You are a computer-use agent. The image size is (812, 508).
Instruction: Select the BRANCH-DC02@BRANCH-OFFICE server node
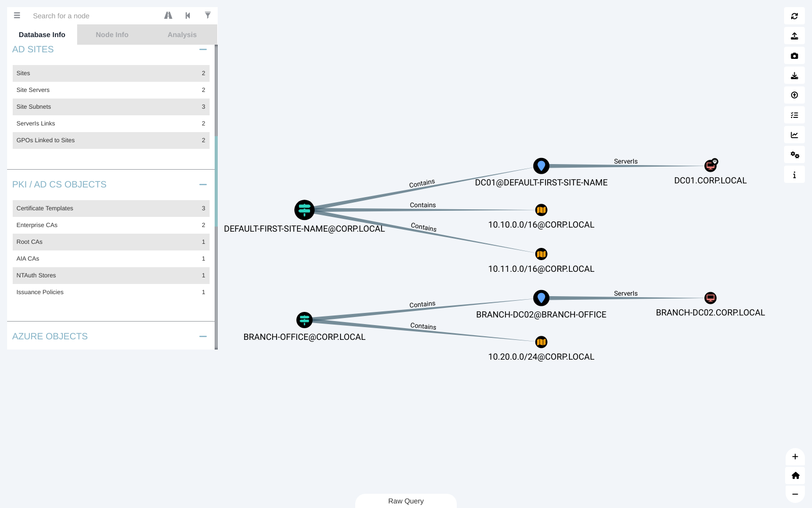[x=542, y=298]
